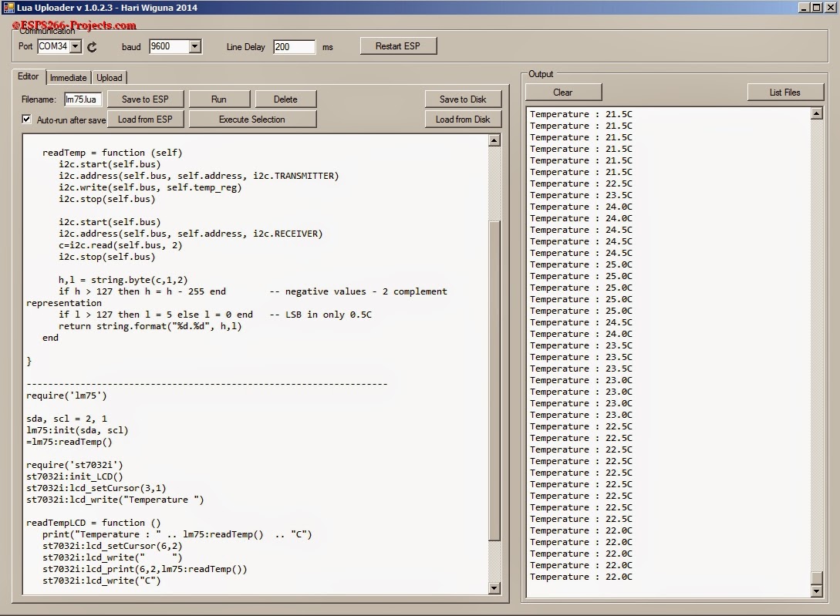The height and width of the screenshot is (616, 840).
Task: Click the line "readTempLCD = function ()"
Action: tap(93, 523)
